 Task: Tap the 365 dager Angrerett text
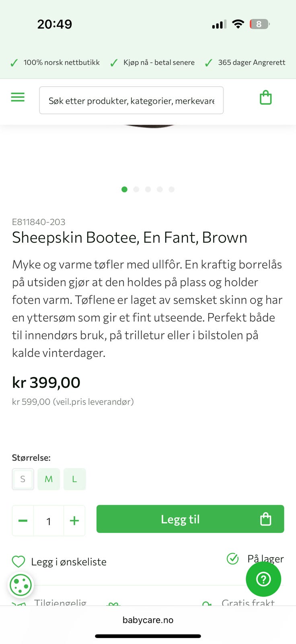(251, 62)
